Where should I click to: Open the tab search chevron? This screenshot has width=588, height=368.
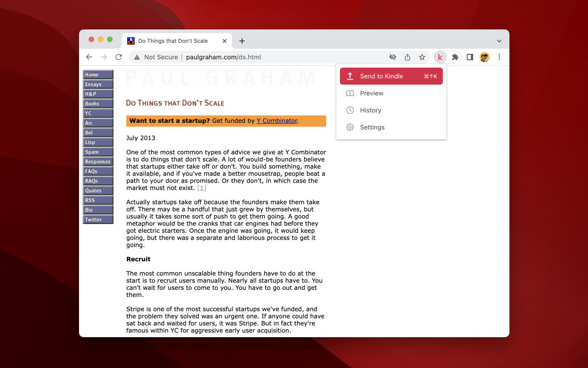click(499, 40)
